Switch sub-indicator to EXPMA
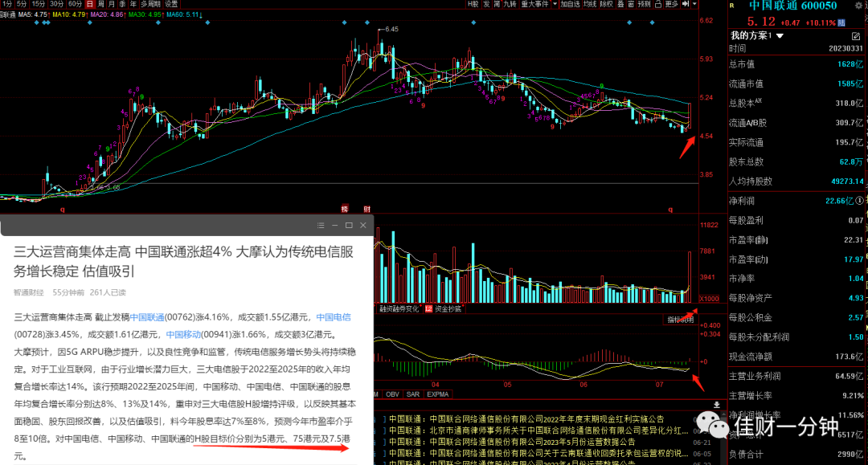 [x=437, y=394]
